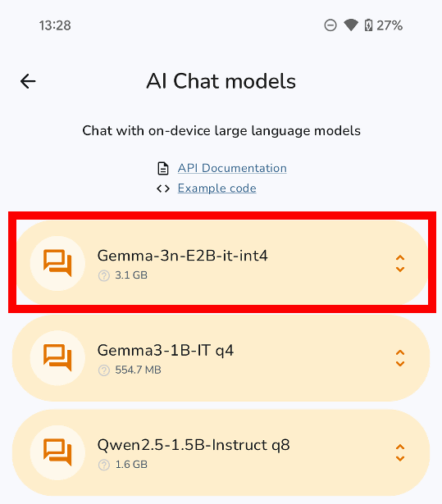Tap the do-not-disturb icon in status bar
The image size is (442, 504).
[330, 25]
